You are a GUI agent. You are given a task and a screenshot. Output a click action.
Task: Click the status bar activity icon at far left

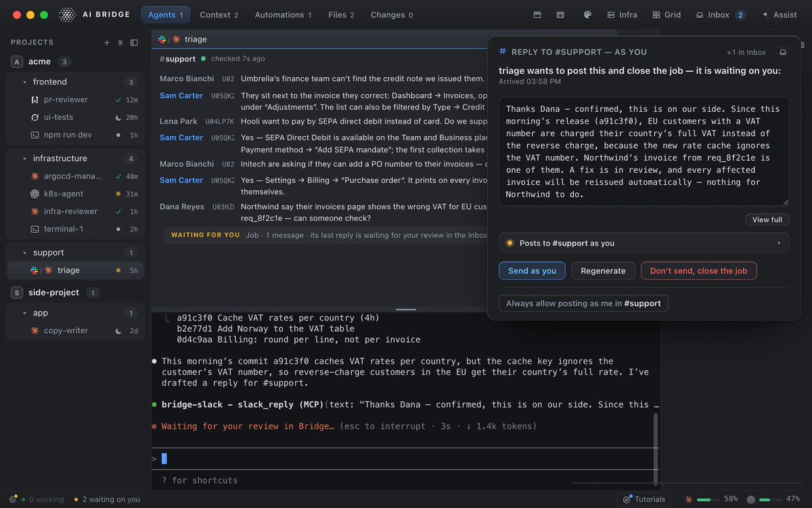coord(13,499)
